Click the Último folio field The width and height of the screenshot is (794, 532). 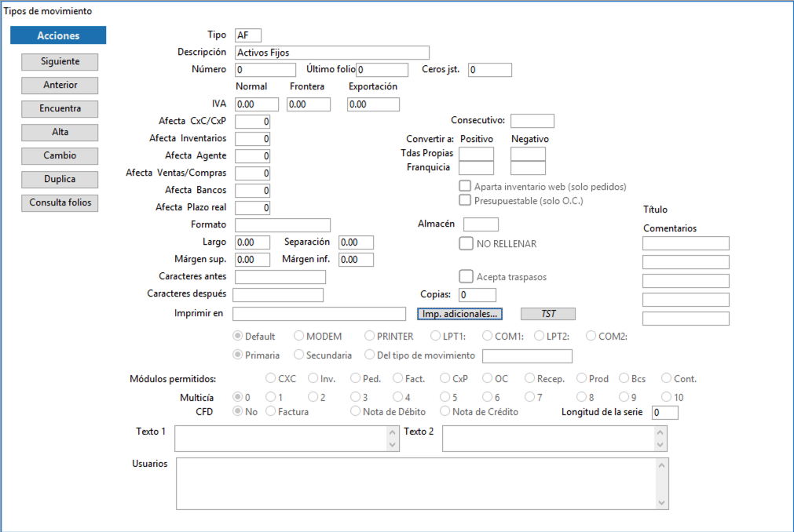[x=382, y=70]
